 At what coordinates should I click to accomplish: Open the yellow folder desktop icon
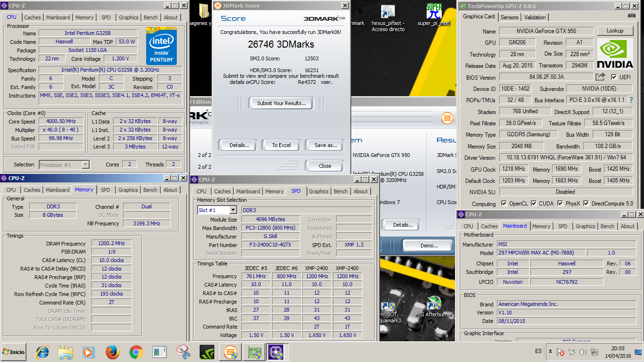pyautogui.click(x=204, y=11)
